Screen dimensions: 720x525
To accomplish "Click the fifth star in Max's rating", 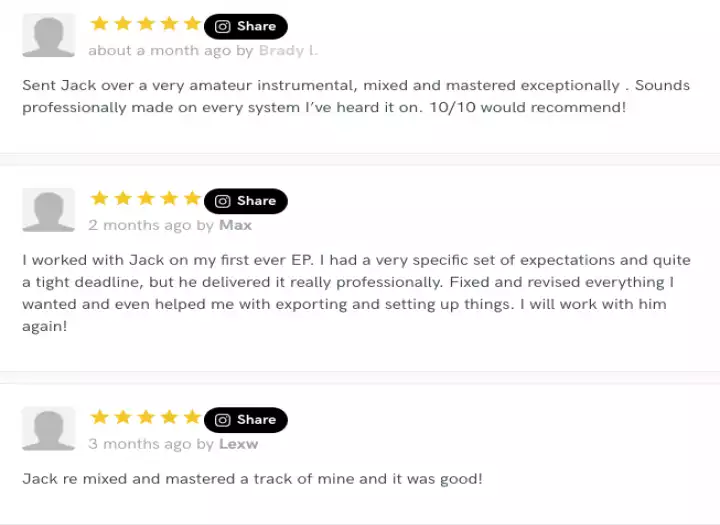I will point(192,198).
